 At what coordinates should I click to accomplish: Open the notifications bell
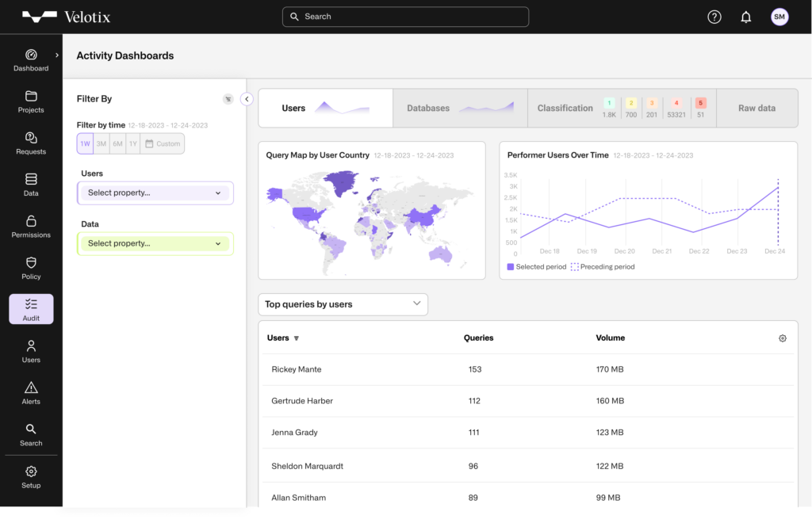[x=745, y=17]
